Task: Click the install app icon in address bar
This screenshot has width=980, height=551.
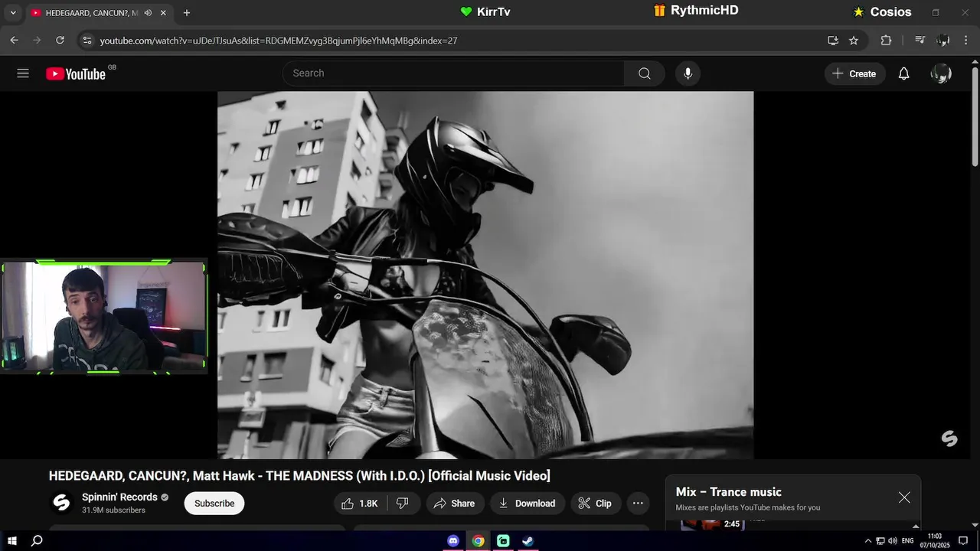Action: click(x=833, y=40)
